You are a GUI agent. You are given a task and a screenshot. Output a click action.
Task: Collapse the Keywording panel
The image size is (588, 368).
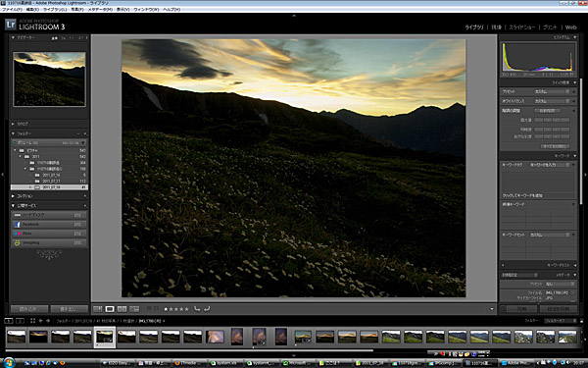click(x=575, y=156)
